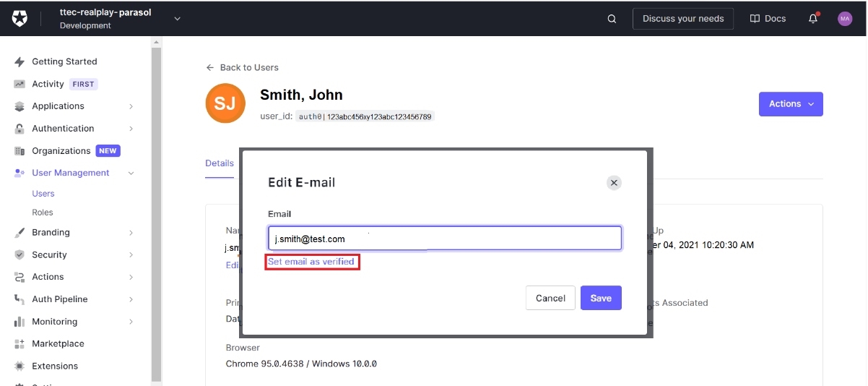The height and width of the screenshot is (386, 868).
Task: Expand the Security menu chevron
Action: 131,255
